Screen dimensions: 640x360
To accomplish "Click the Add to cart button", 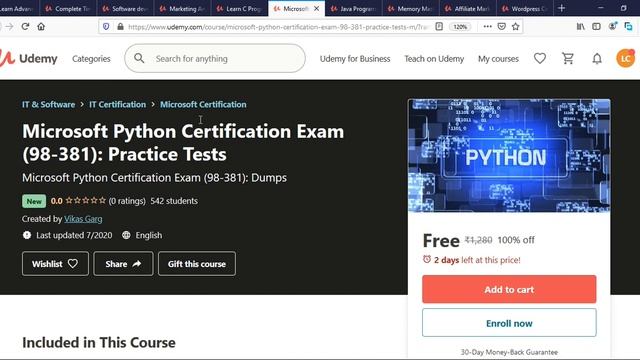I will pyautogui.click(x=509, y=289).
